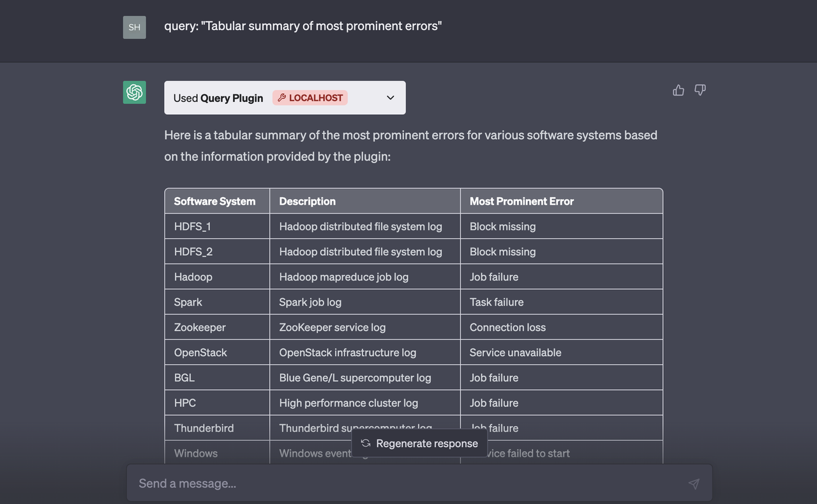Click the HDFS_1 table cell
This screenshot has width=817, height=504.
click(x=217, y=226)
